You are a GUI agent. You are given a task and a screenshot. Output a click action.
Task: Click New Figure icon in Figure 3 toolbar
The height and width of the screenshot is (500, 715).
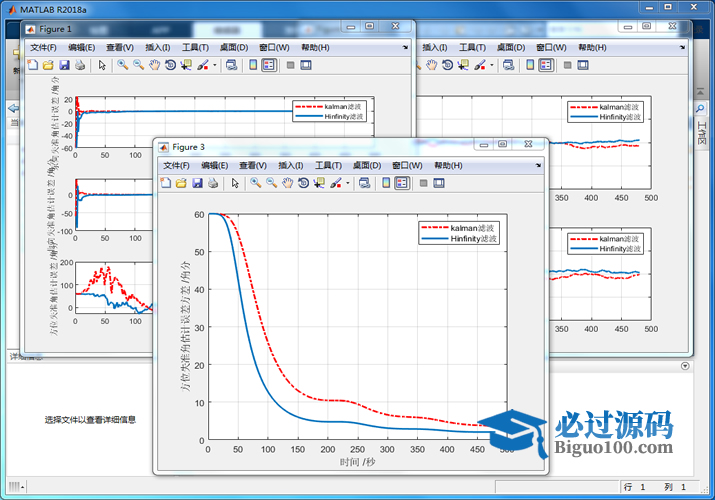[166, 183]
